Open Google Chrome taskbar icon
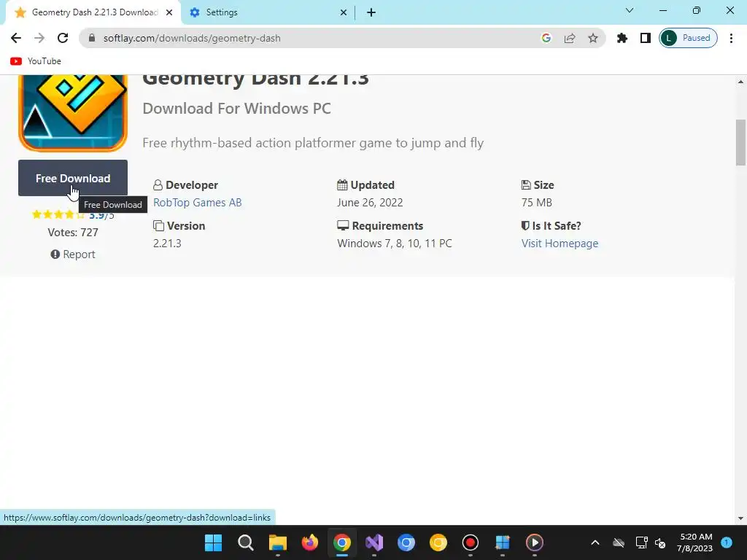This screenshot has height=560, width=747. (341, 542)
